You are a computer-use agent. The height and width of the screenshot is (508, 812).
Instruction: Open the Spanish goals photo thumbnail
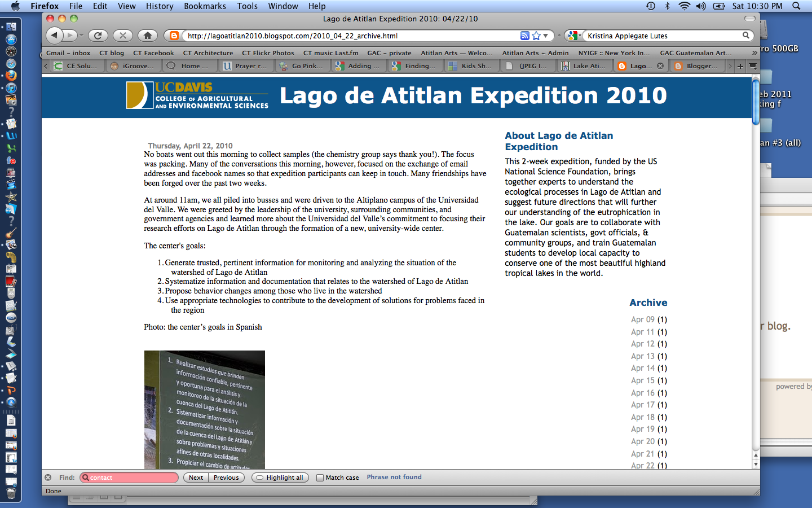tap(204, 410)
